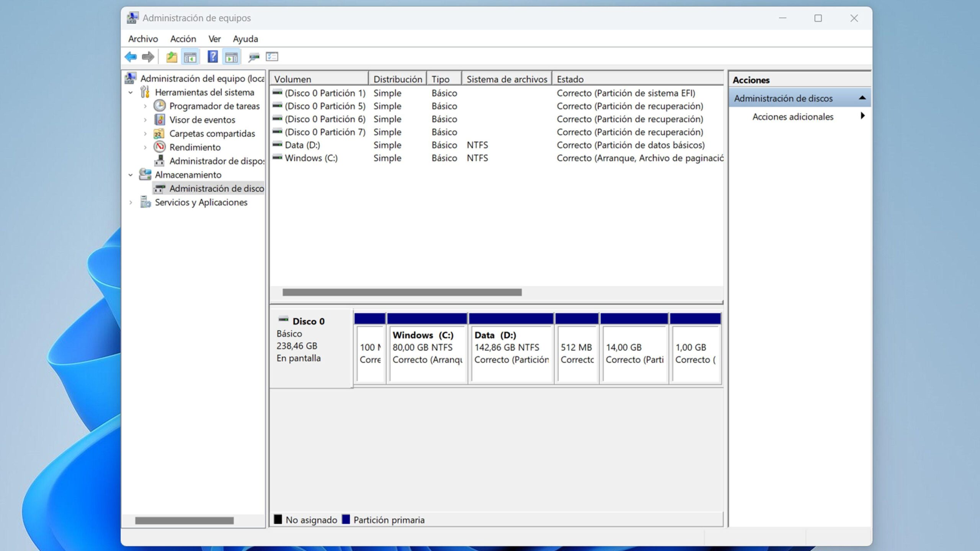Open the Acción menu
The width and height of the screenshot is (980, 551).
coord(183,39)
